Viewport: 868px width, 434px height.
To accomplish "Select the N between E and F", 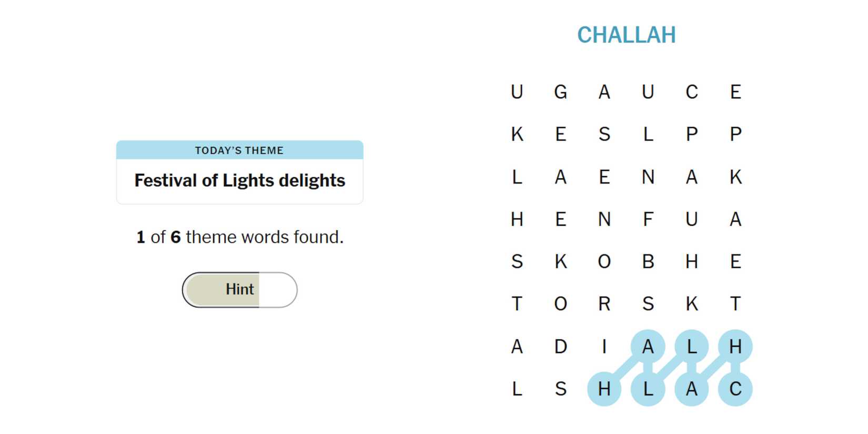I will click(604, 219).
